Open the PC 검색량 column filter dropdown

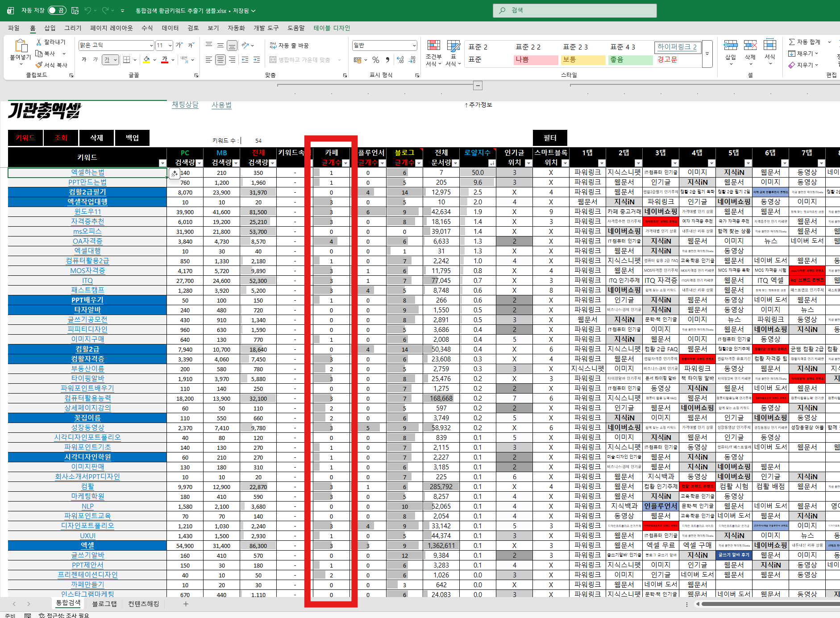[199, 163]
